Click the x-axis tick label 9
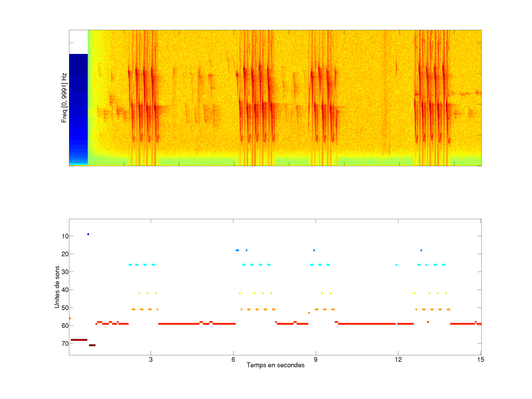 point(316,359)
